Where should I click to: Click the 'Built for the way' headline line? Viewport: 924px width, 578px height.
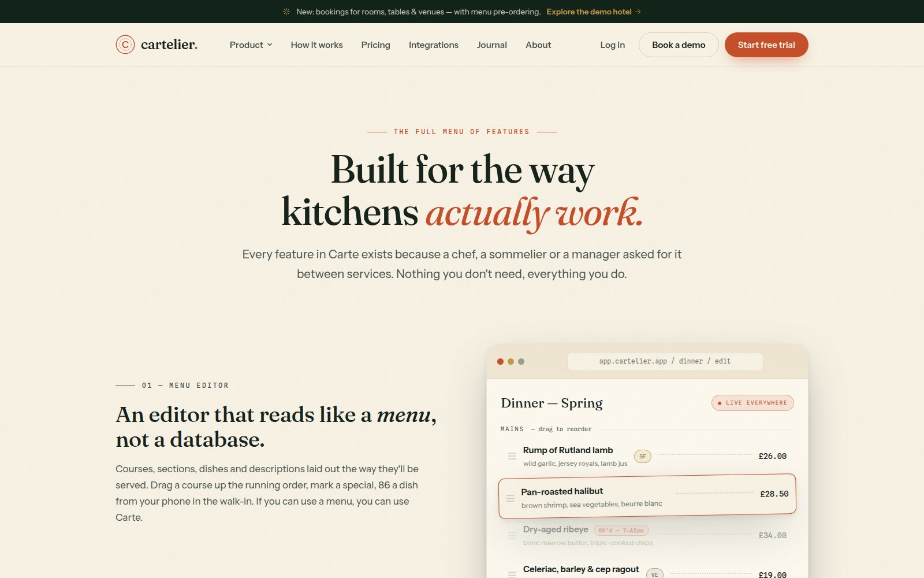pyautogui.click(x=463, y=170)
